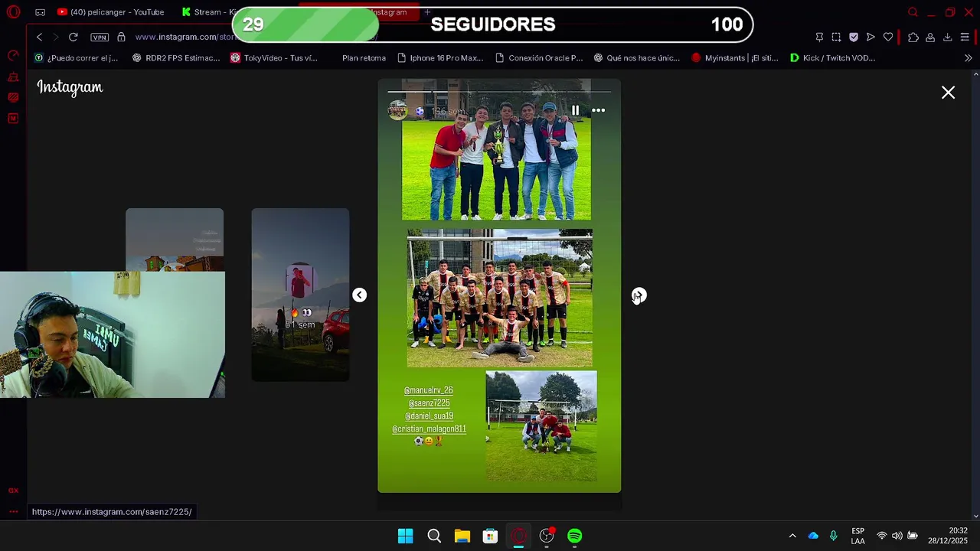
Task: Open the story's three-dot options menu
Action: 599,110
